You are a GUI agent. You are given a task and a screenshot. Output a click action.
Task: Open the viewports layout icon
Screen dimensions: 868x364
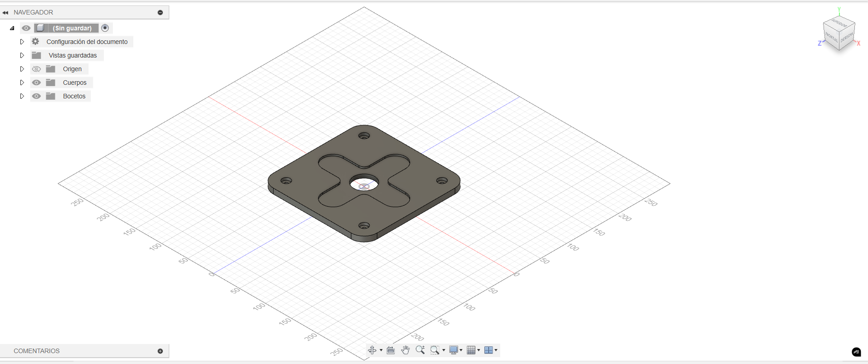[488, 350]
